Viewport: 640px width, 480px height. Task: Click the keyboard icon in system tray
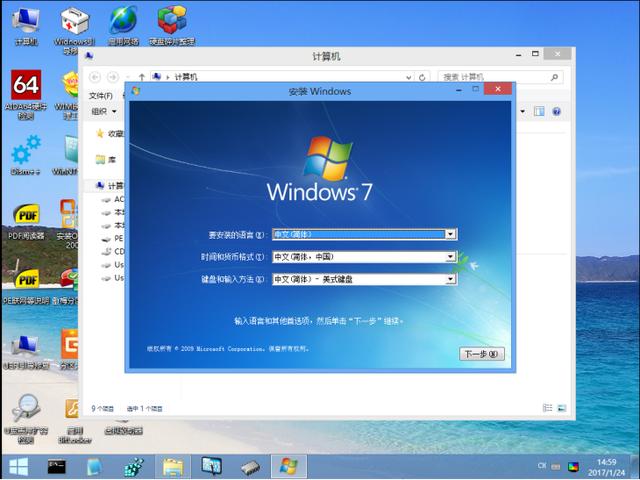pos(556,466)
